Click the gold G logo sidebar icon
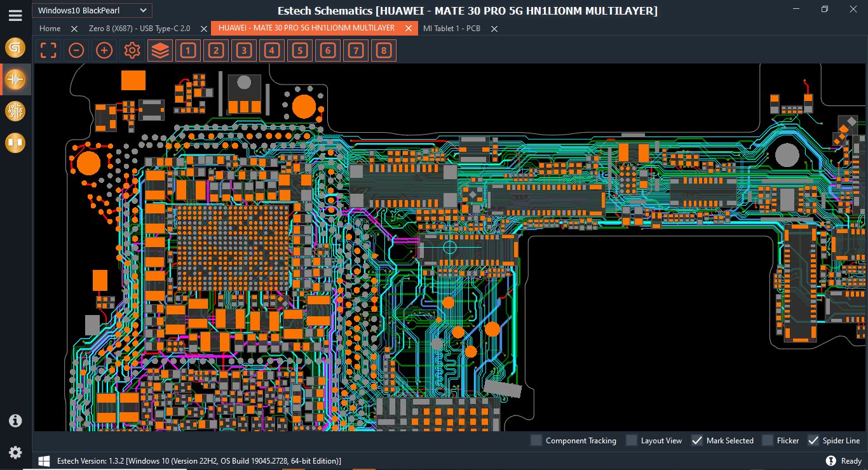868x470 pixels. (x=15, y=48)
